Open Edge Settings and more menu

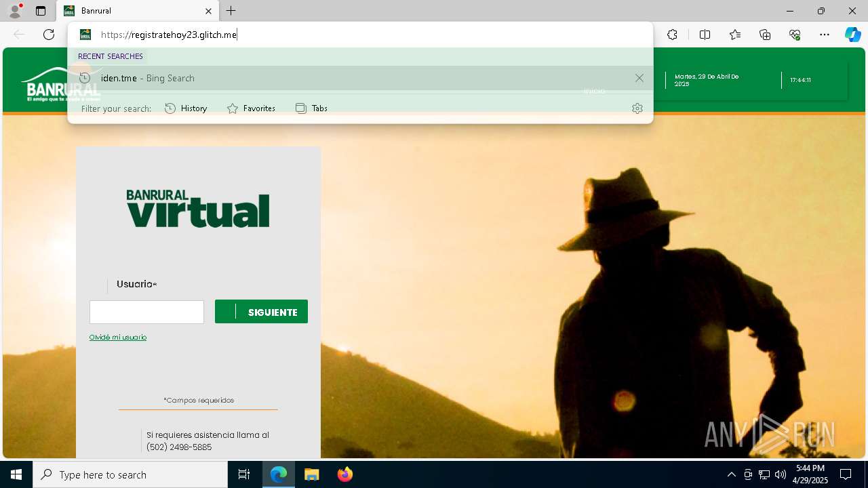click(x=825, y=35)
